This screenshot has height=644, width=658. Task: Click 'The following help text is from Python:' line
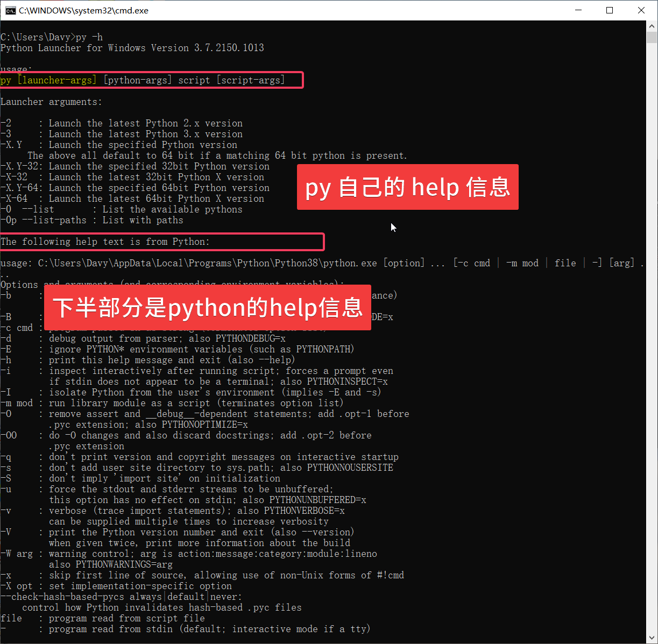coord(105,242)
